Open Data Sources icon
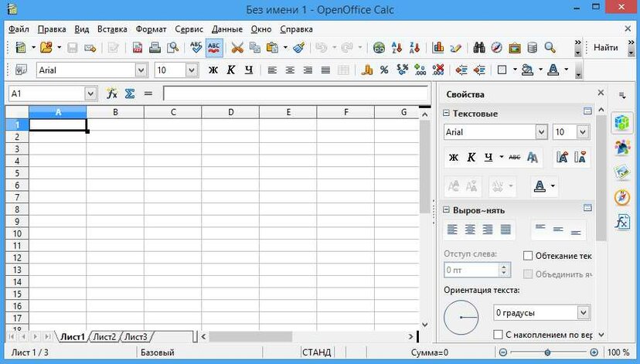Image resolution: width=640 pixels, height=364 pixels. coord(533,48)
